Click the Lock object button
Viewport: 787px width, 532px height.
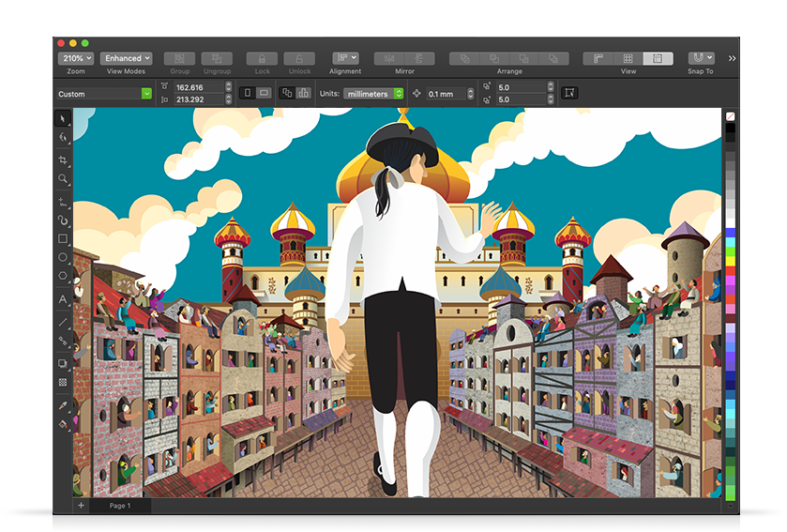point(262,58)
